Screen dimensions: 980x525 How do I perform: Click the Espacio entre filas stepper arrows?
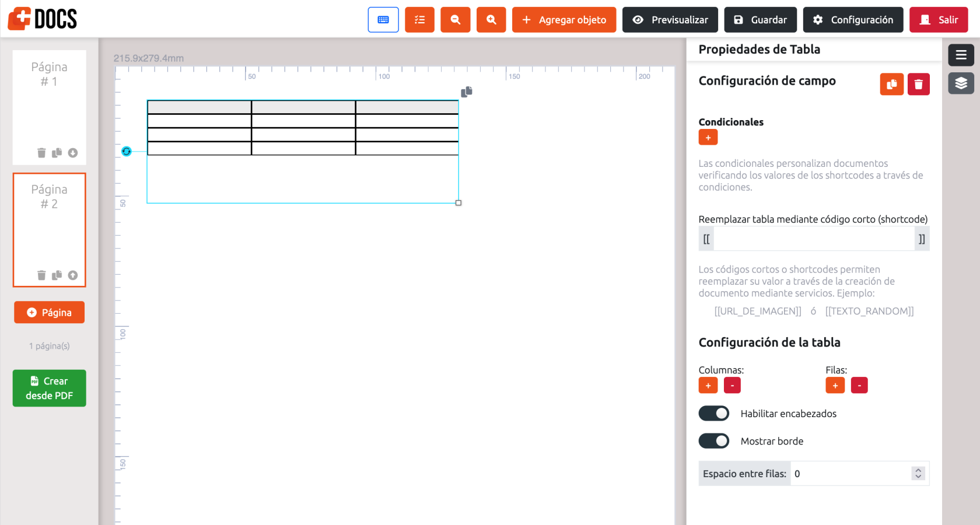pyautogui.click(x=918, y=474)
